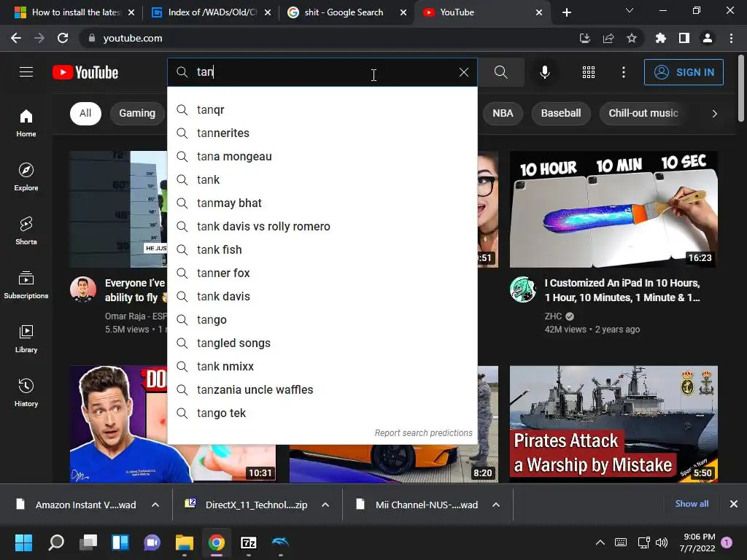Open Chrome extensions puzzle icon
Image resolution: width=747 pixels, height=560 pixels.
pos(660,38)
